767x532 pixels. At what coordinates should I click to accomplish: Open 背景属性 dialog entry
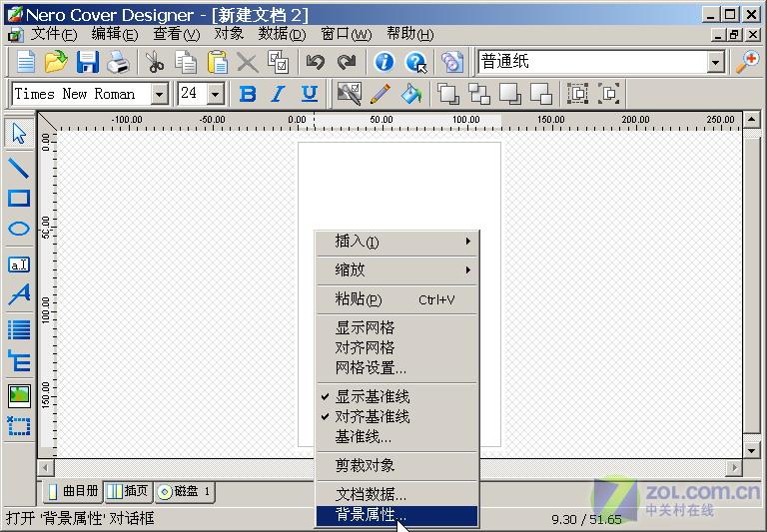397,515
